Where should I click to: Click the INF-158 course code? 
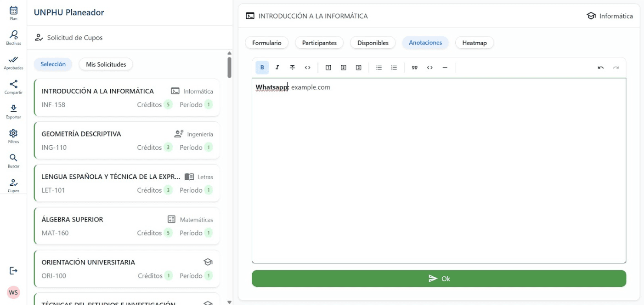[53, 105]
